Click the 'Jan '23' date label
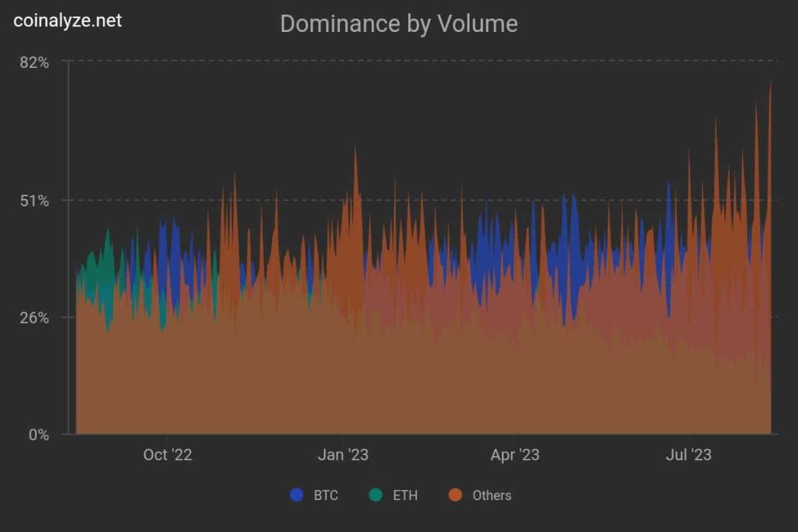The height and width of the screenshot is (532, 798). coord(344,456)
